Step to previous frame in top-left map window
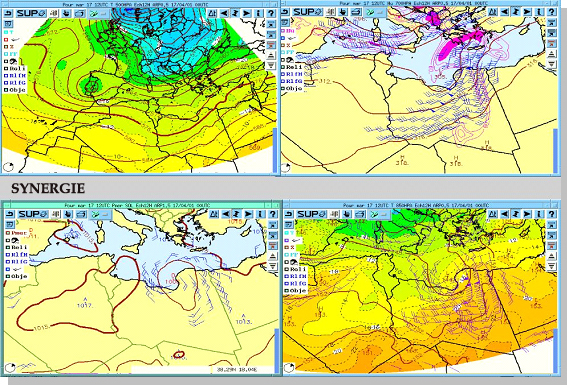The image size is (567, 385). 225,13
